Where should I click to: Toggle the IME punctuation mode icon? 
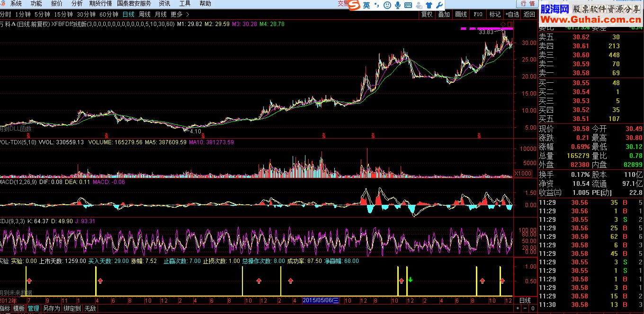pyautogui.click(x=377, y=5)
